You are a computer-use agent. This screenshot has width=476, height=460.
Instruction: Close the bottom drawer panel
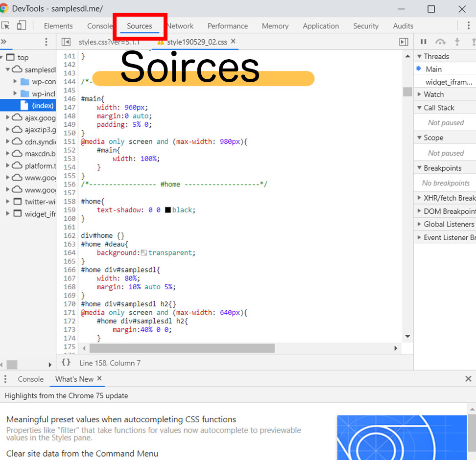(x=468, y=379)
